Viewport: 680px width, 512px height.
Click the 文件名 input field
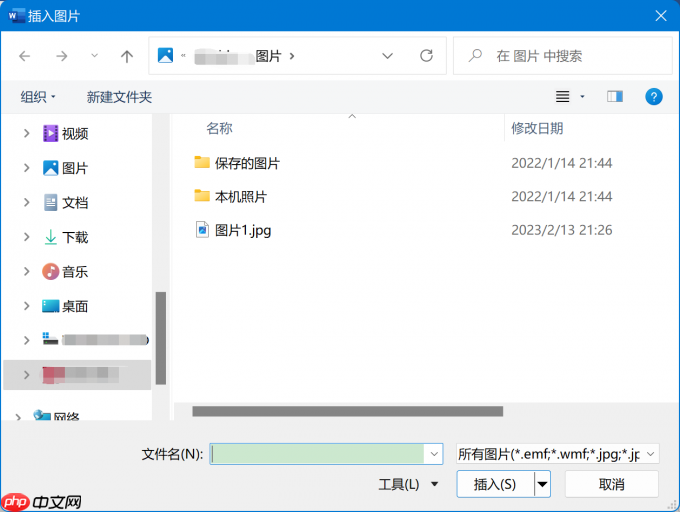317,454
